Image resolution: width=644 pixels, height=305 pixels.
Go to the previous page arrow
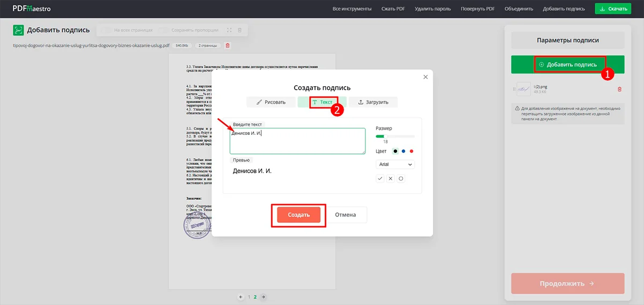[x=241, y=296]
